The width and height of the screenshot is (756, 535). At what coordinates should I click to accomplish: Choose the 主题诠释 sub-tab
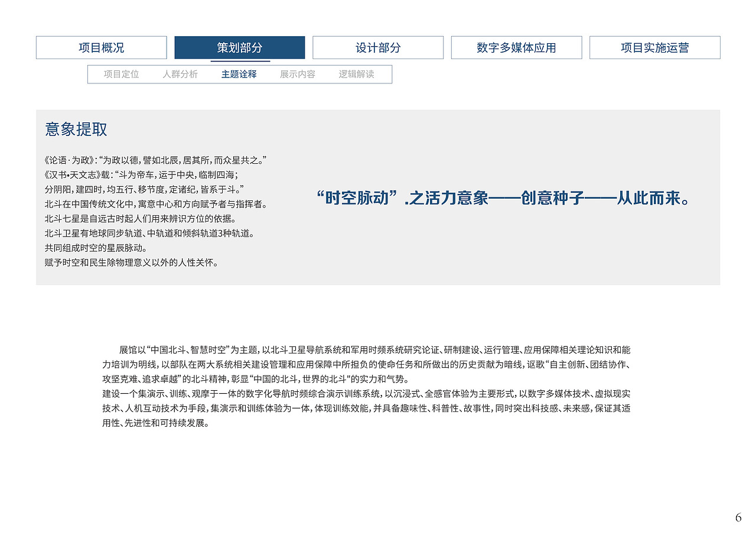[239, 74]
